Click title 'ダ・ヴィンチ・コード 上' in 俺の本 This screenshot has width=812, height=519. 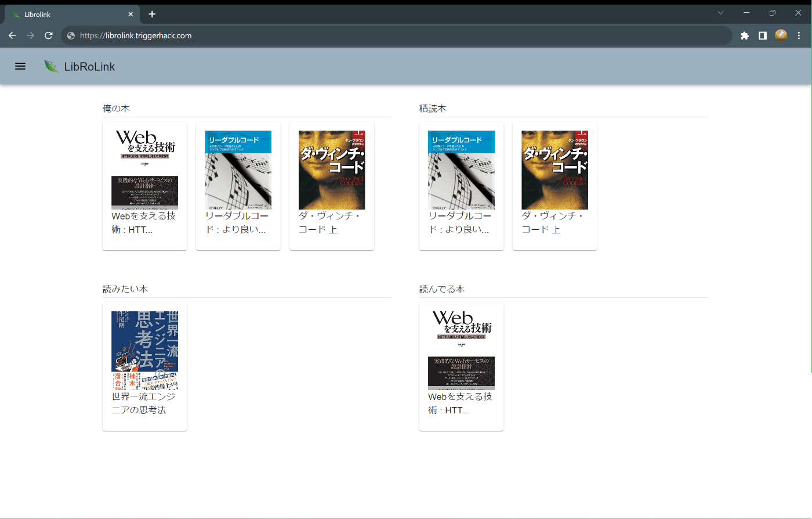click(x=329, y=222)
